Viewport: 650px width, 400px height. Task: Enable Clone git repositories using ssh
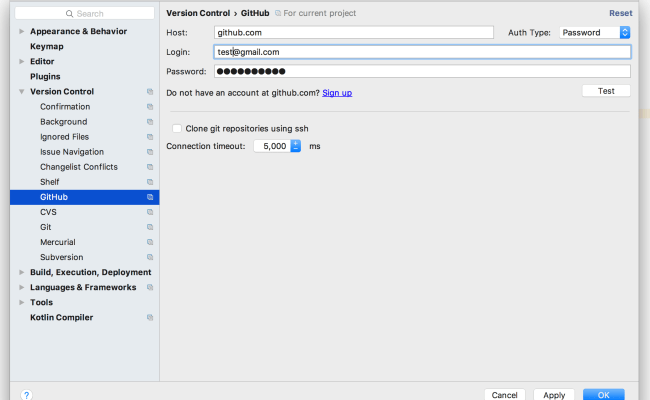click(177, 128)
